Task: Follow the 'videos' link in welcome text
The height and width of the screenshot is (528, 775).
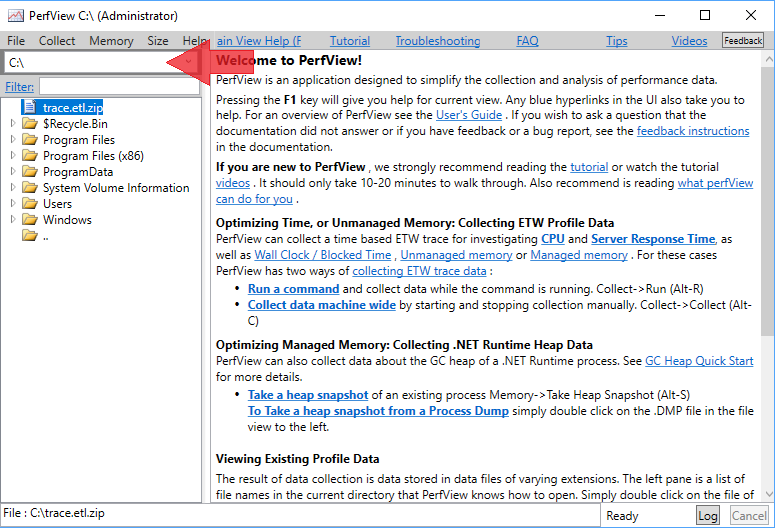Action: 233,182
